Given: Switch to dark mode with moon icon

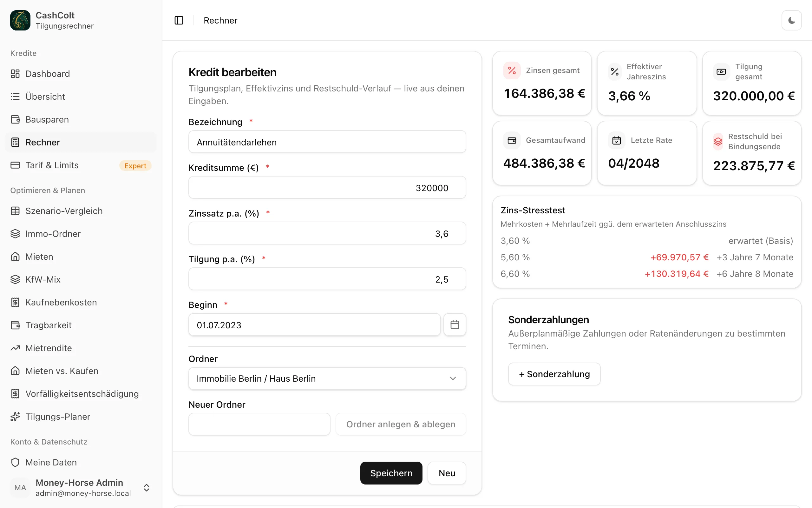Looking at the screenshot, I should click(x=791, y=21).
